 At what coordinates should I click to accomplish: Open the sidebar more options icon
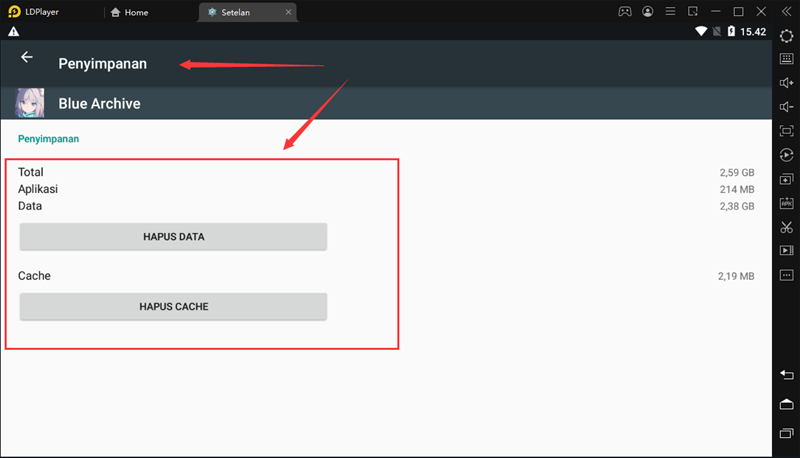tap(786, 275)
